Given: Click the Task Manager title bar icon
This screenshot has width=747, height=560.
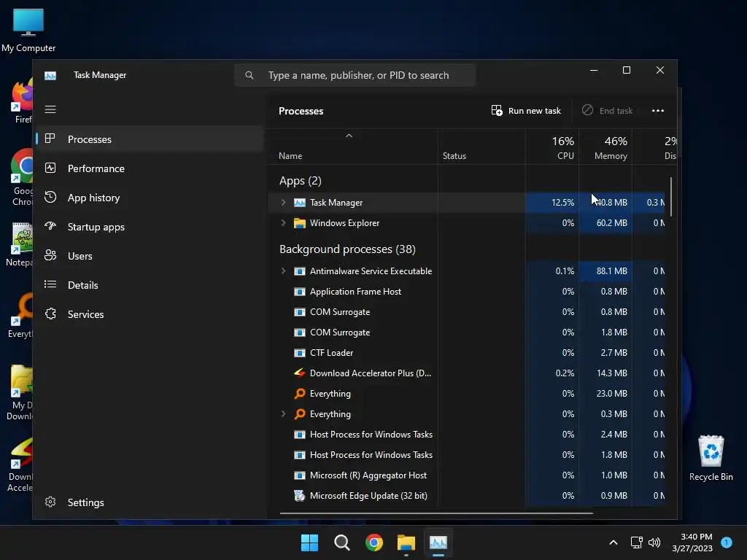Looking at the screenshot, I should pyautogui.click(x=50, y=75).
